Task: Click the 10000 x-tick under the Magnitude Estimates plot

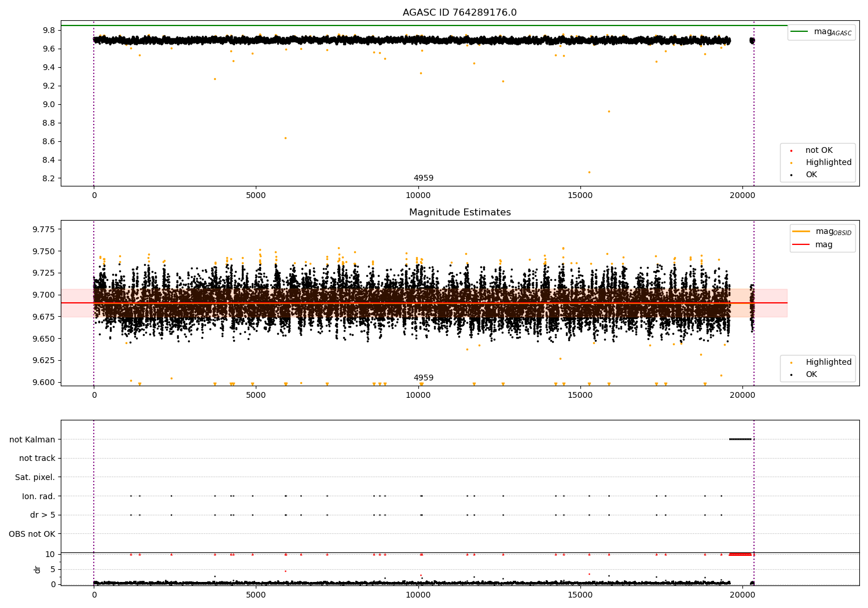Action: pyautogui.click(x=418, y=395)
